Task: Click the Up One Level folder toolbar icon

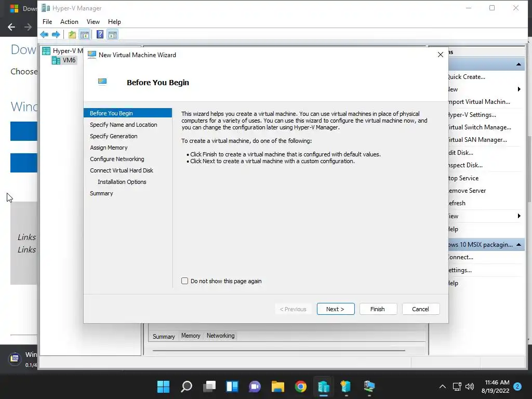Action: [x=72, y=34]
